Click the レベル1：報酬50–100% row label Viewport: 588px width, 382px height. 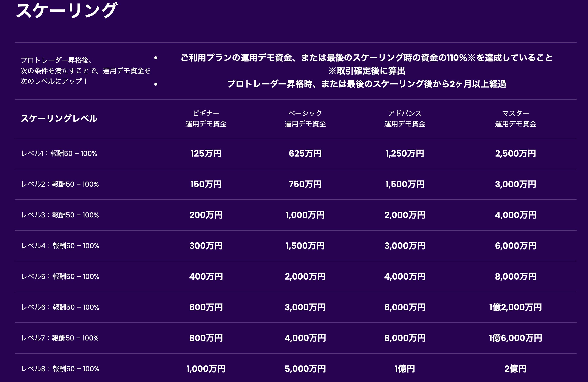[x=59, y=154]
